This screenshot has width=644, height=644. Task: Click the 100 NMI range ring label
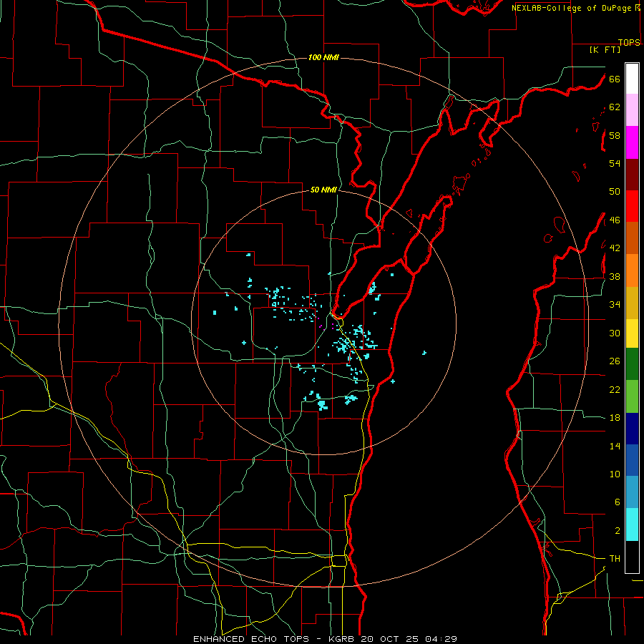(x=323, y=57)
